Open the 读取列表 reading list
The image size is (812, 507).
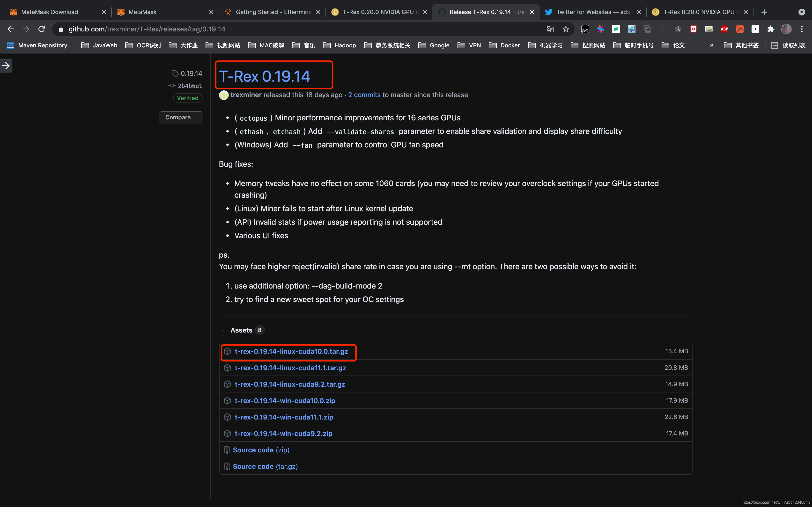(788, 45)
